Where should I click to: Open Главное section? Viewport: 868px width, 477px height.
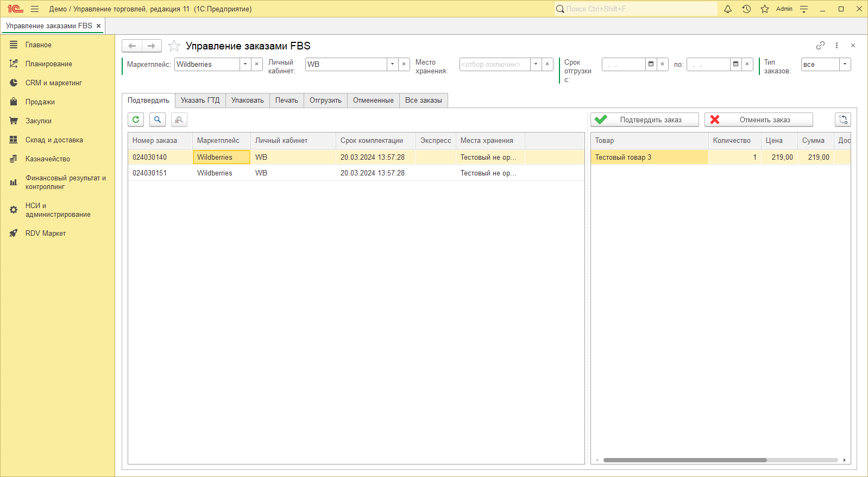point(58,45)
